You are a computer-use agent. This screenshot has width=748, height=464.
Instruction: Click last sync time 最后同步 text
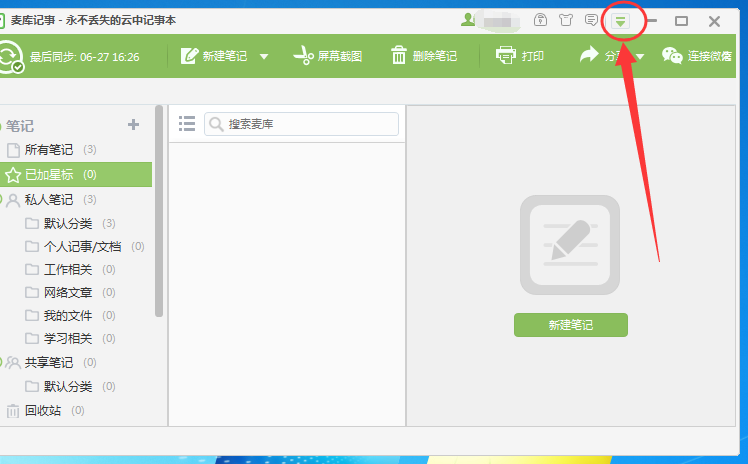(x=85, y=57)
